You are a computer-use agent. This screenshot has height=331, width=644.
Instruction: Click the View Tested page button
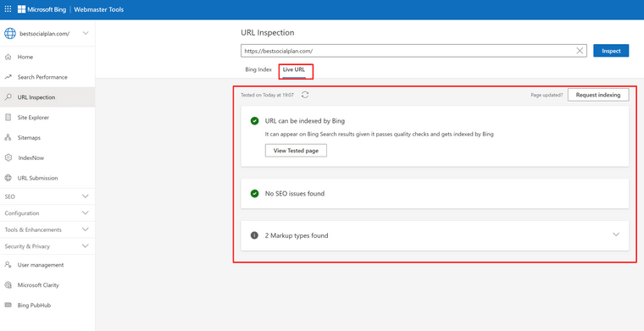(x=296, y=151)
